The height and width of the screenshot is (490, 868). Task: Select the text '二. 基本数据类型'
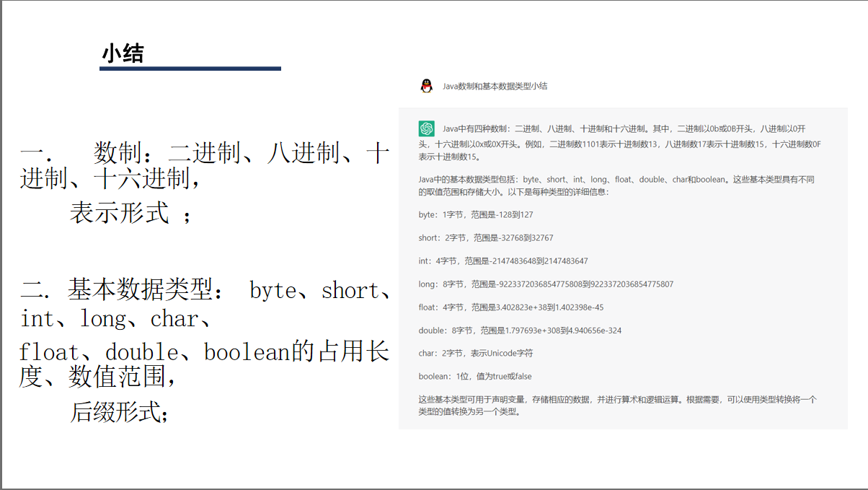click(x=123, y=290)
